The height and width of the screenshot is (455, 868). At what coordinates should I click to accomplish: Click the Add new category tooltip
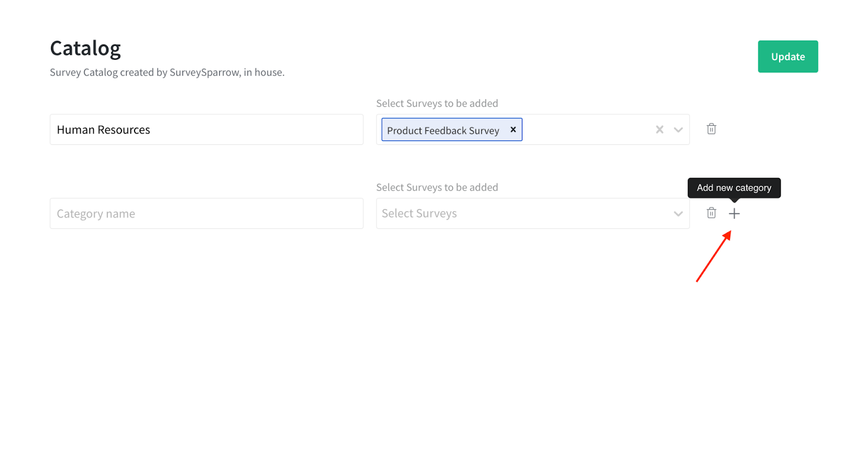[733, 188]
